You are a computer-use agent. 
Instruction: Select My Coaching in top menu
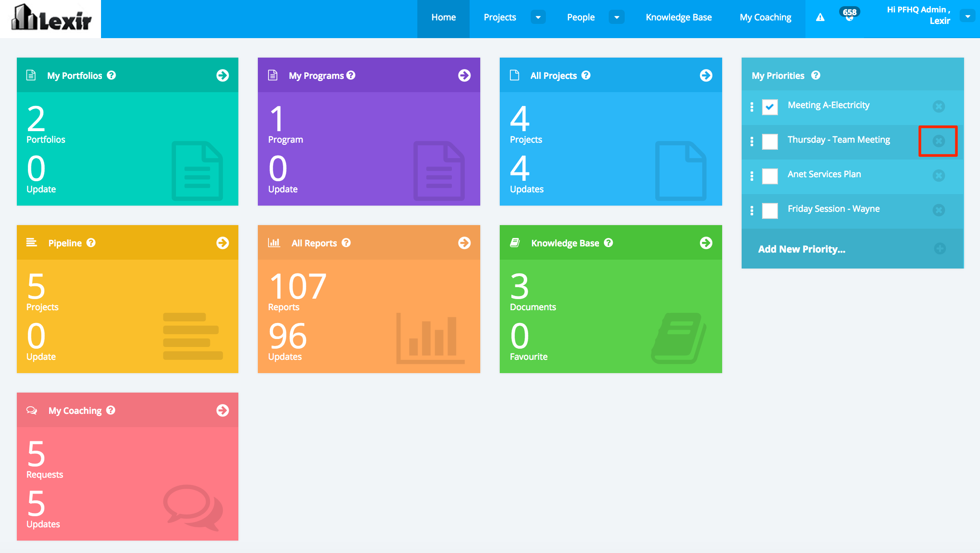tap(765, 17)
